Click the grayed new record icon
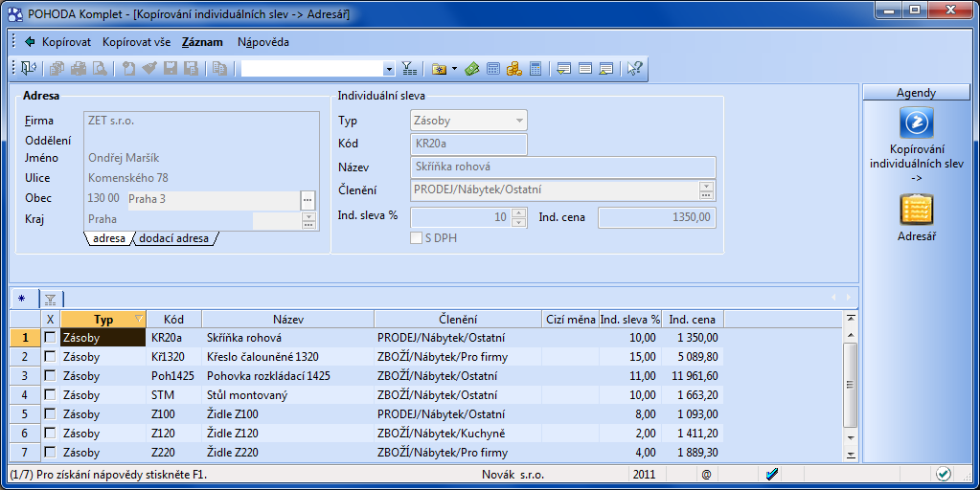The width and height of the screenshot is (980, 490). pos(128,68)
